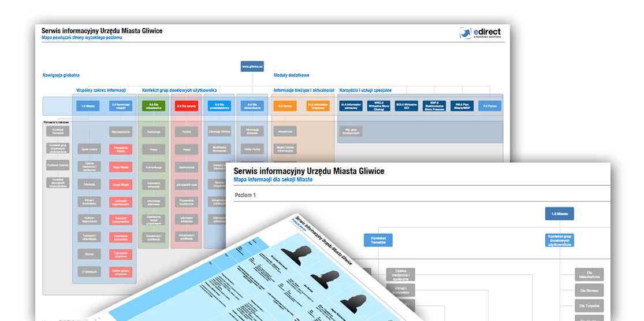
Task: Select the 1.0 Miasto node in the Miasto section map
Action: (560, 213)
